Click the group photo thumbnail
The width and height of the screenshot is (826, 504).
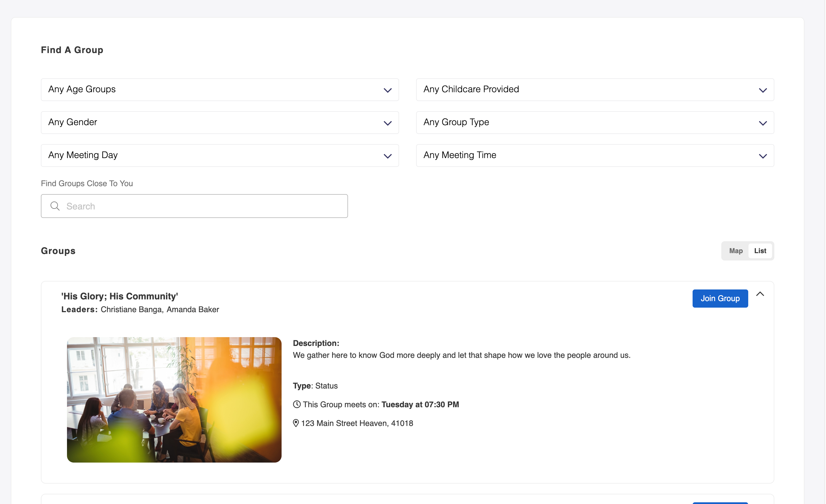[174, 400]
